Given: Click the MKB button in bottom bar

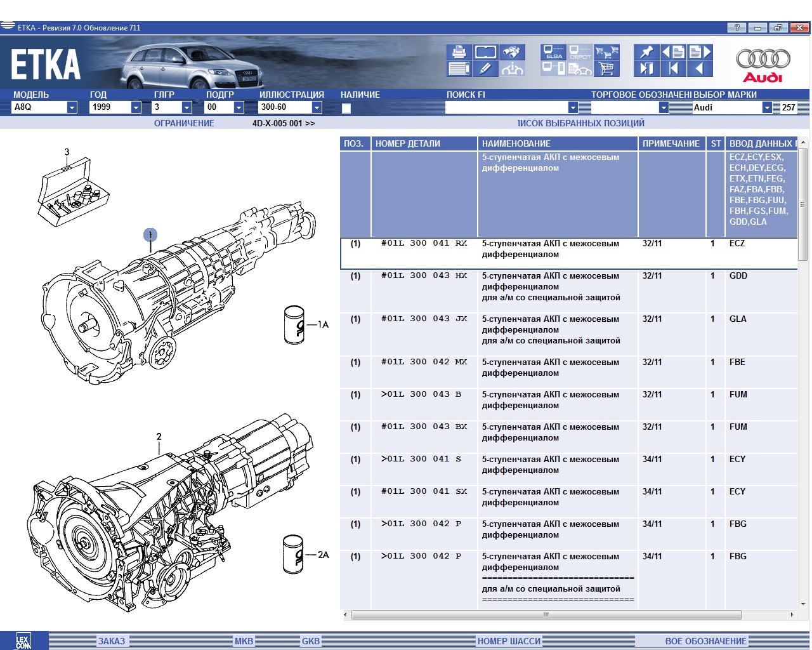Looking at the screenshot, I should [244, 641].
